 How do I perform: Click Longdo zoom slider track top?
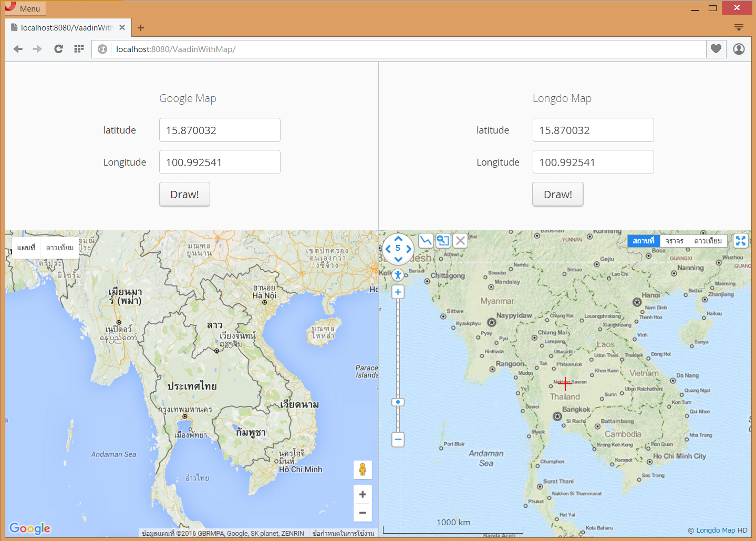coord(398,303)
